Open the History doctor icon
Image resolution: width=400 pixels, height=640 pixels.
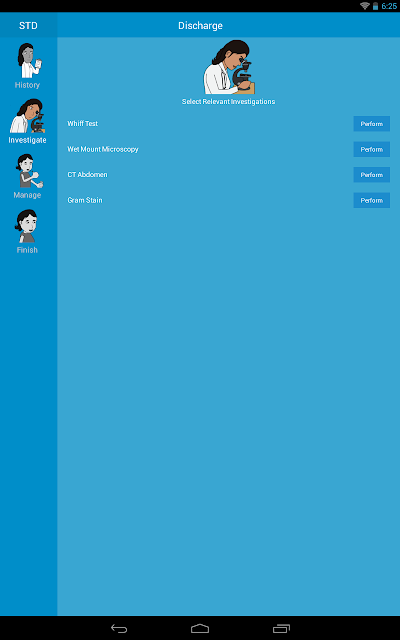click(29, 60)
